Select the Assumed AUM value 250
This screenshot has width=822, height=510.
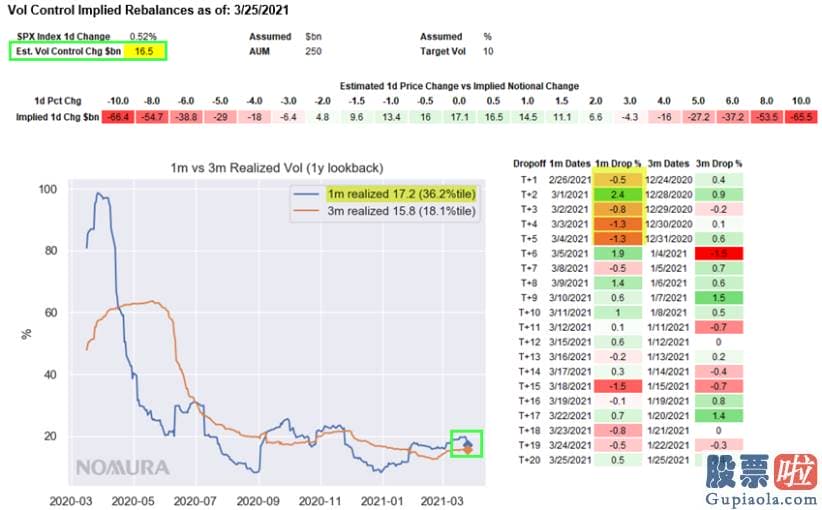click(x=313, y=51)
